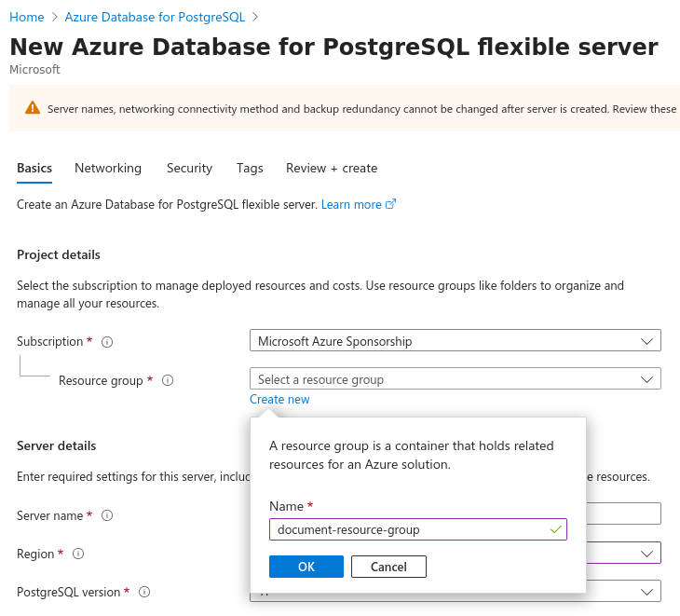Click the Subscription info icon

pos(107,342)
